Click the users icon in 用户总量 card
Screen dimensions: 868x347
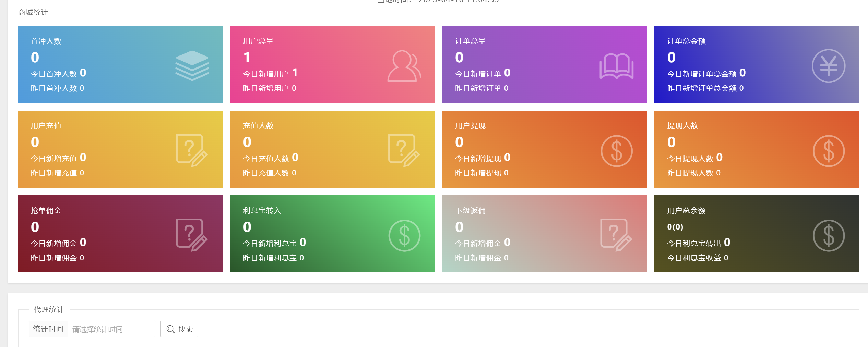[x=404, y=66]
